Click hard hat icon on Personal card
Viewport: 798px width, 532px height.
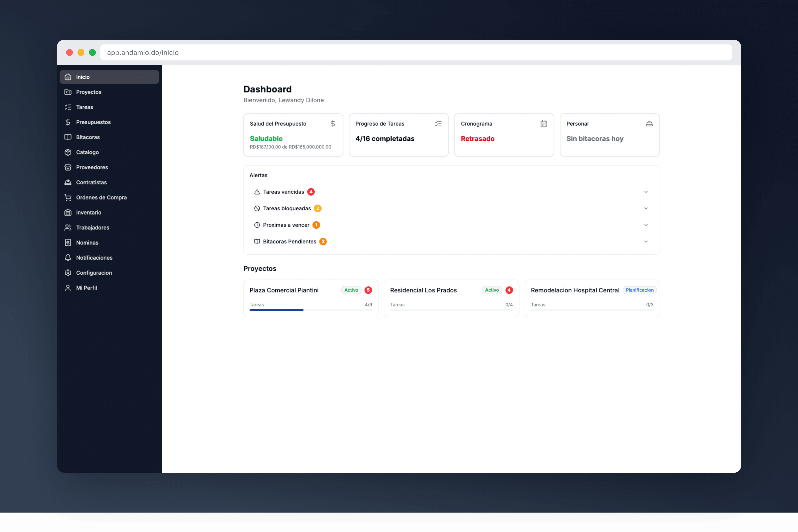tap(649, 124)
